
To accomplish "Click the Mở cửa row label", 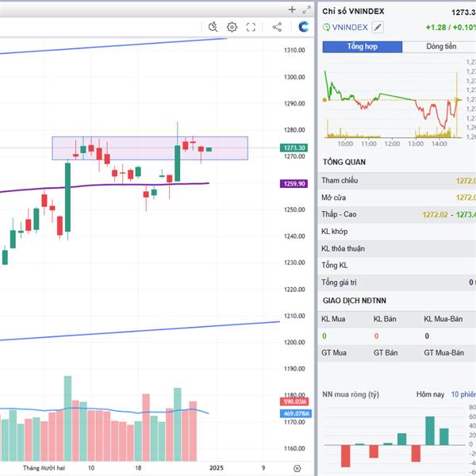I will (333, 198).
